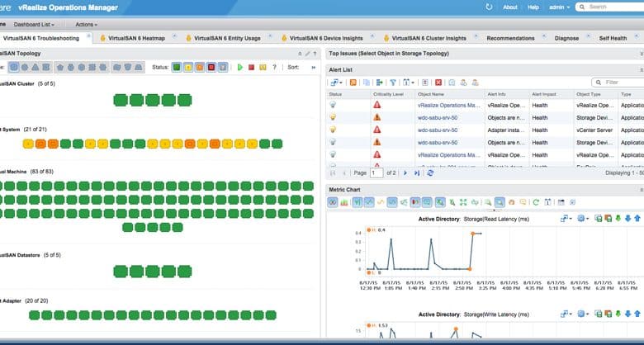Screen dimensions: 644x345
Task: Click the Alert List Filter input
Action: click(x=618, y=83)
